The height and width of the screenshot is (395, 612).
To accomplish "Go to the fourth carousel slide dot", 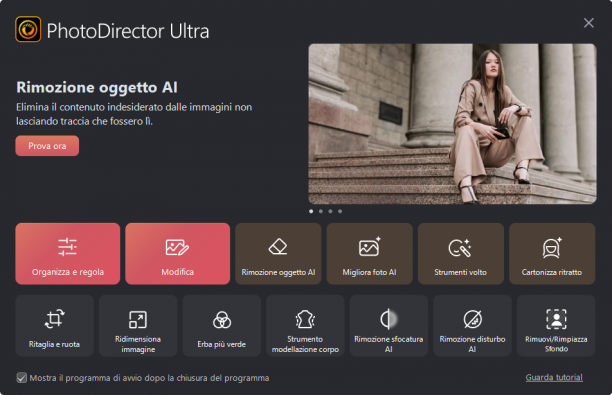I will pos(340,211).
